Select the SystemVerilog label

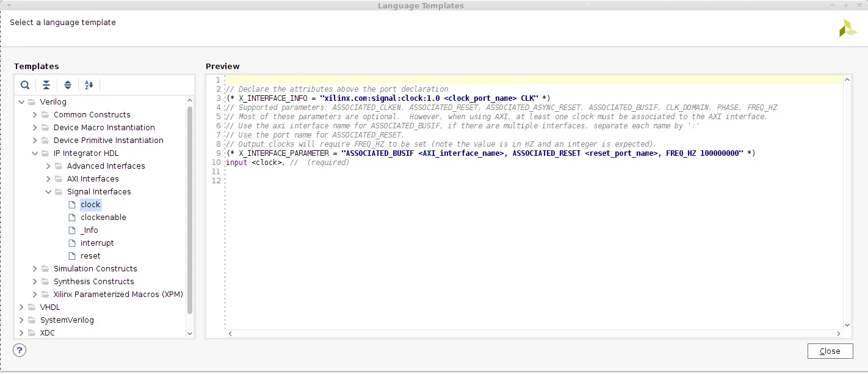[67, 320]
